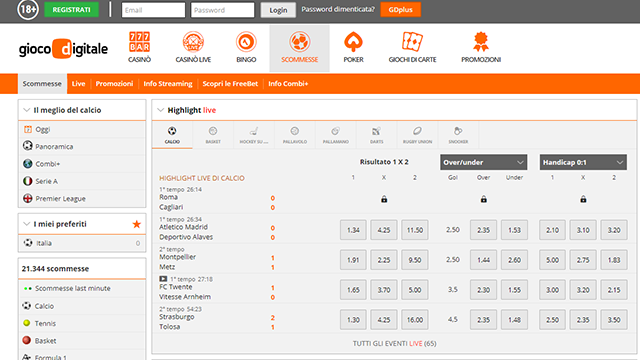The width and height of the screenshot is (640, 360).
Task: Open Serie A with Italian flag
Action: pos(82,181)
